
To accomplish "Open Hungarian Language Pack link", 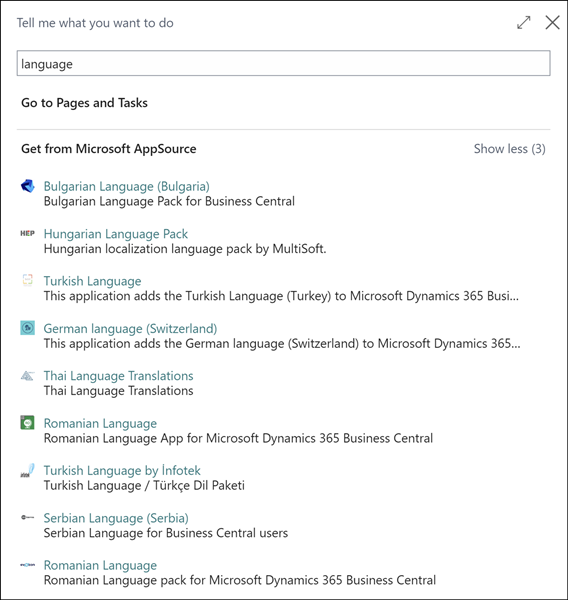I will (x=116, y=234).
